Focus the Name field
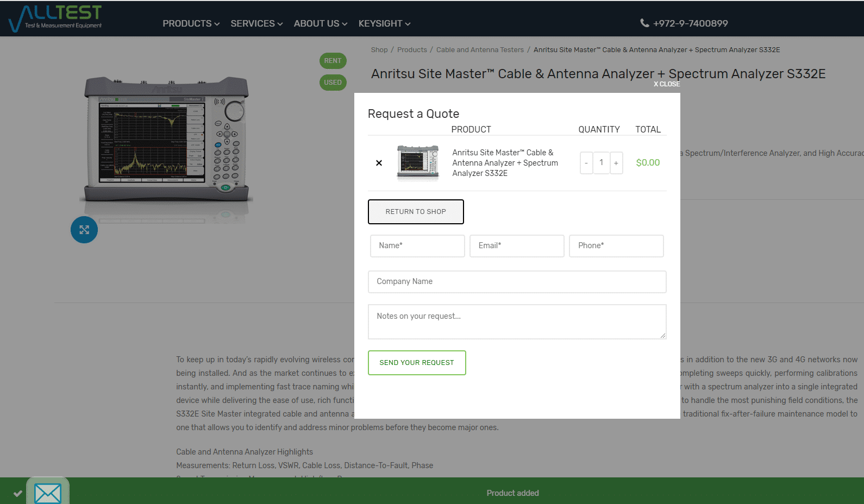 417,246
